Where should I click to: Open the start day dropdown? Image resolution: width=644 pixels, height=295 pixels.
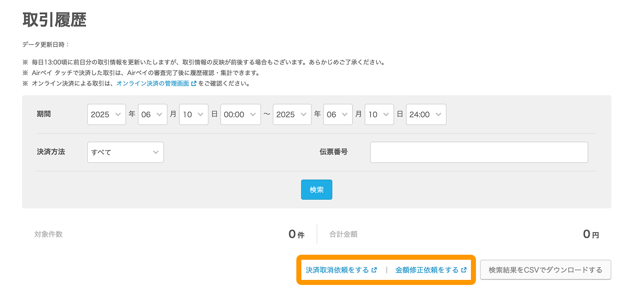194,114
